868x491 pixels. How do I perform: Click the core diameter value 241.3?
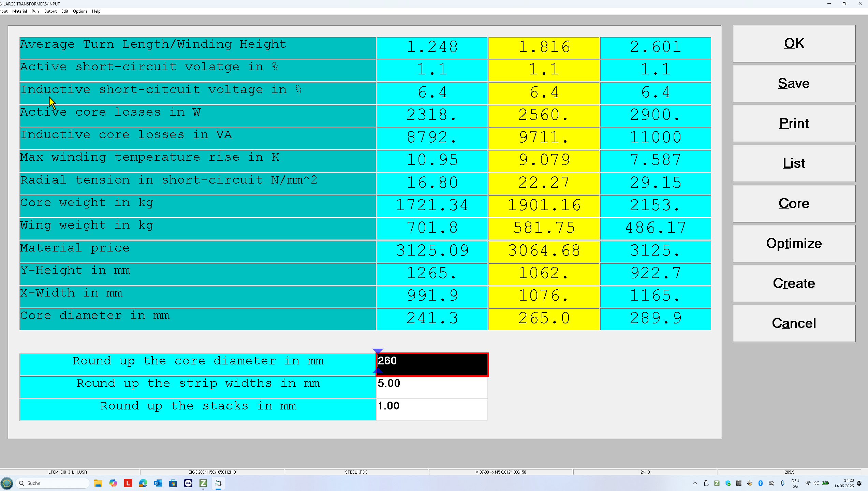click(x=432, y=319)
